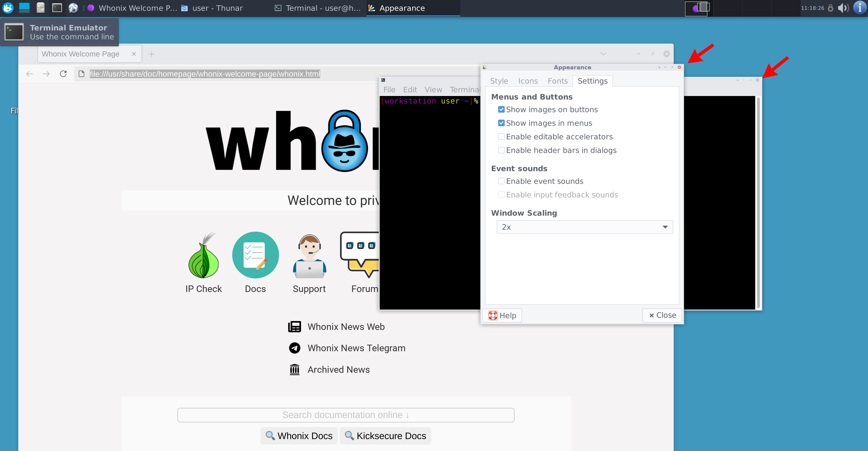Screen dimensions: 868x451
Task: Click the Help button
Action: (502, 315)
